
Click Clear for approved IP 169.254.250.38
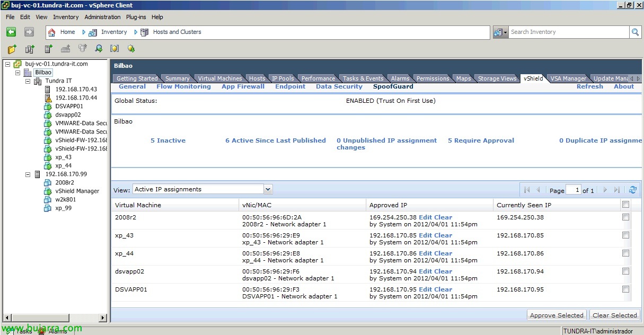click(x=443, y=217)
